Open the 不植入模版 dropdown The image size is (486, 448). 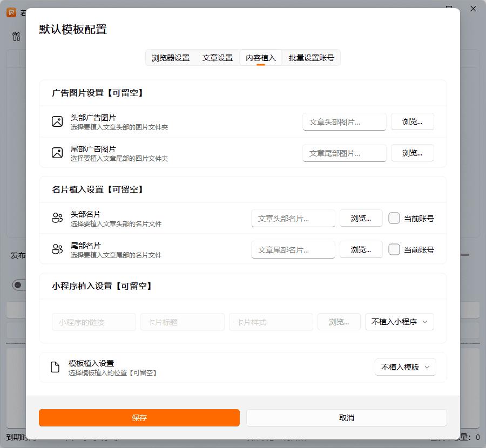(405, 367)
